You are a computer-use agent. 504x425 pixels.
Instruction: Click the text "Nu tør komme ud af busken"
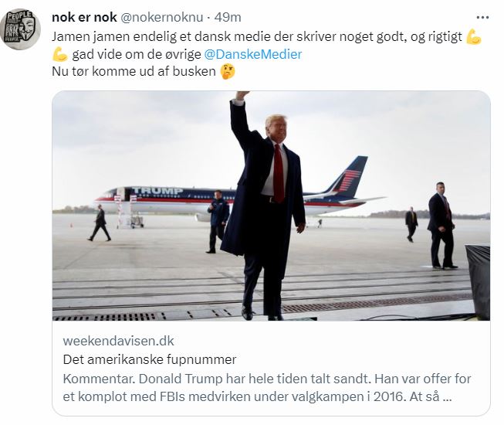(x=133, y=72)
